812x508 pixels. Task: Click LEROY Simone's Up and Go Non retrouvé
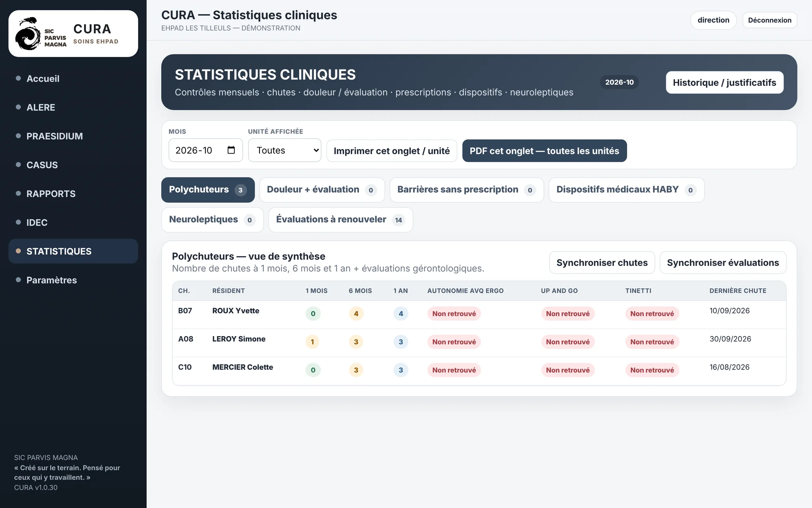point(568,342)
